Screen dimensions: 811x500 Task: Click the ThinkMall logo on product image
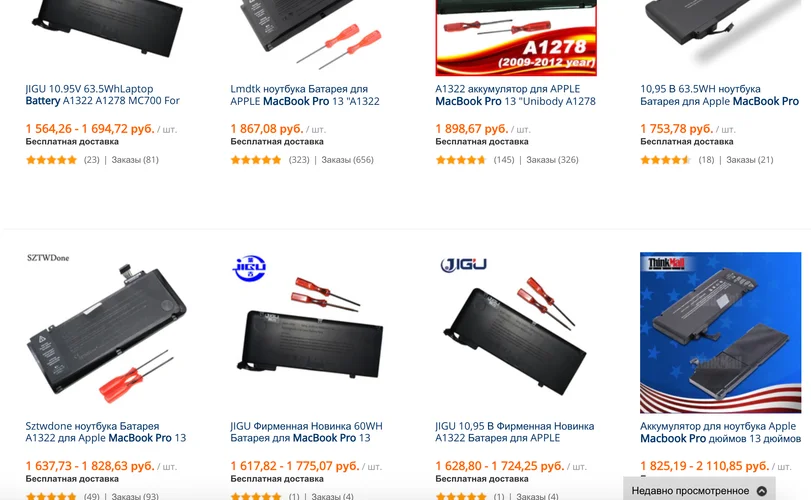pos(666,263)
